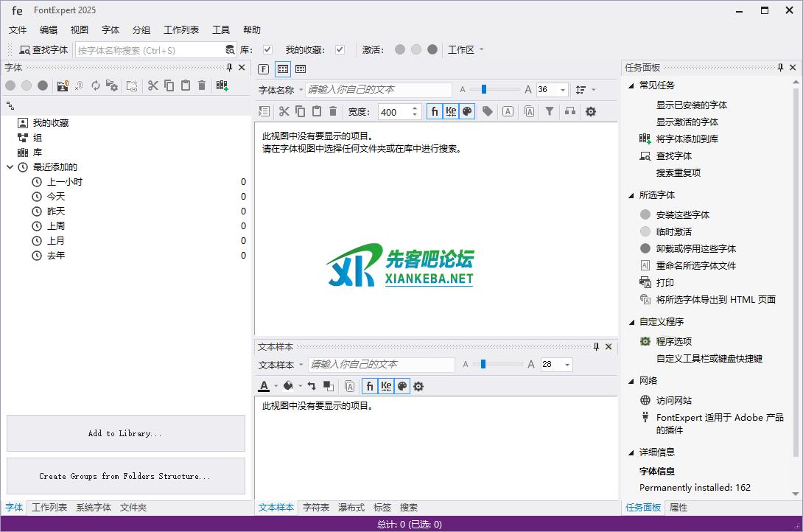Viewport: 803px width, 532px height.
Task: Switch to the 字符表 tab
Action: pos(316,507)
